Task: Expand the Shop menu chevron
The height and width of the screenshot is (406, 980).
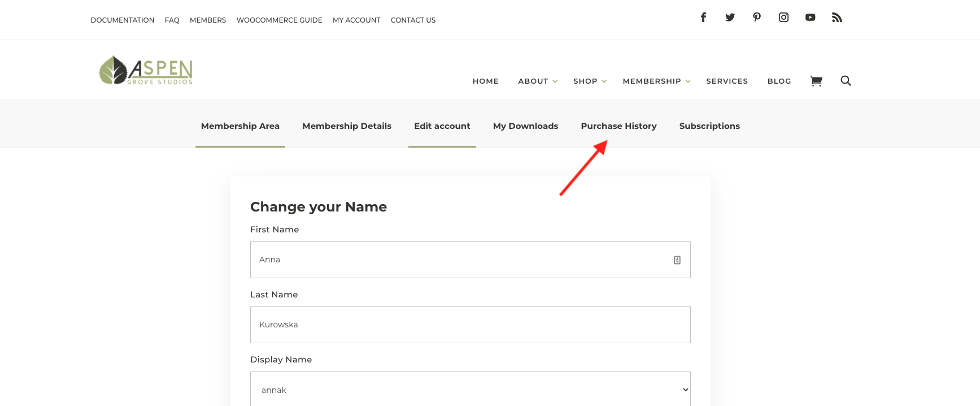Action: [x=604, y=81]
